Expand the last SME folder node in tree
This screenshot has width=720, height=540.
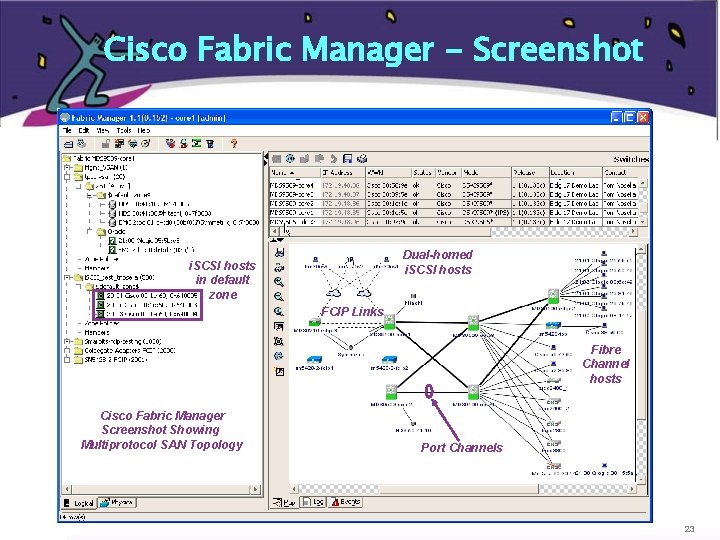[67, 360]
